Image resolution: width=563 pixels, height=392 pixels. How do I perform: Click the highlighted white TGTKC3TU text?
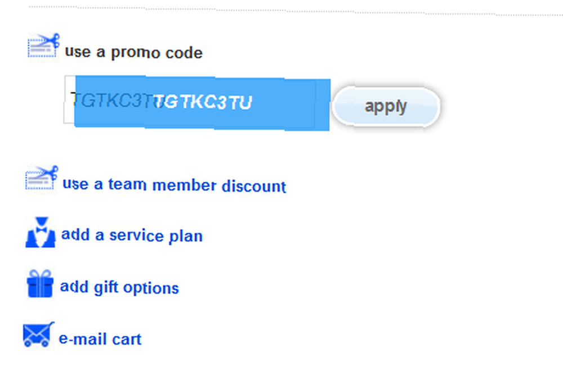pos(203,102)
